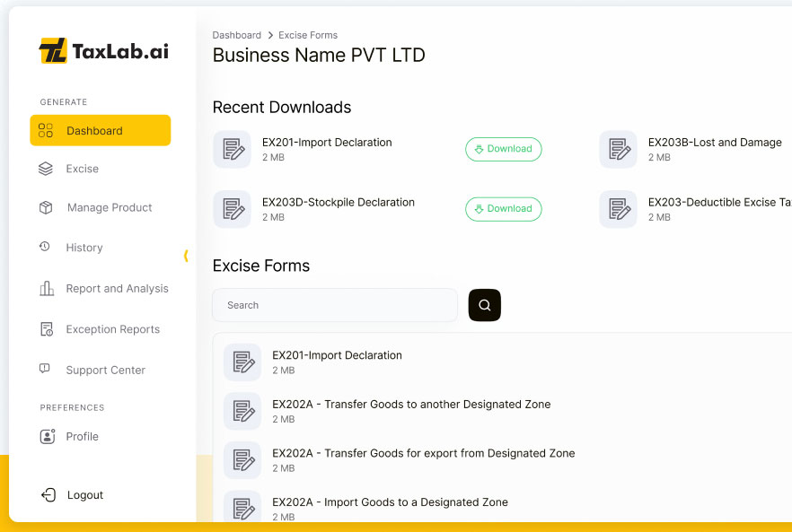
Task: Click the Manage Product box icon
Action: (46, 207)
